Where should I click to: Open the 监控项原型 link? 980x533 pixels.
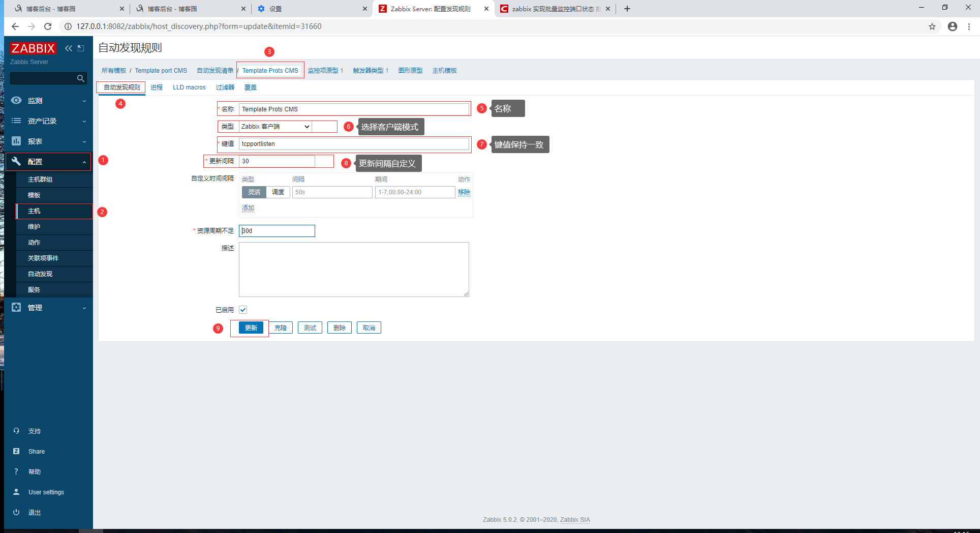pos(325,71)
